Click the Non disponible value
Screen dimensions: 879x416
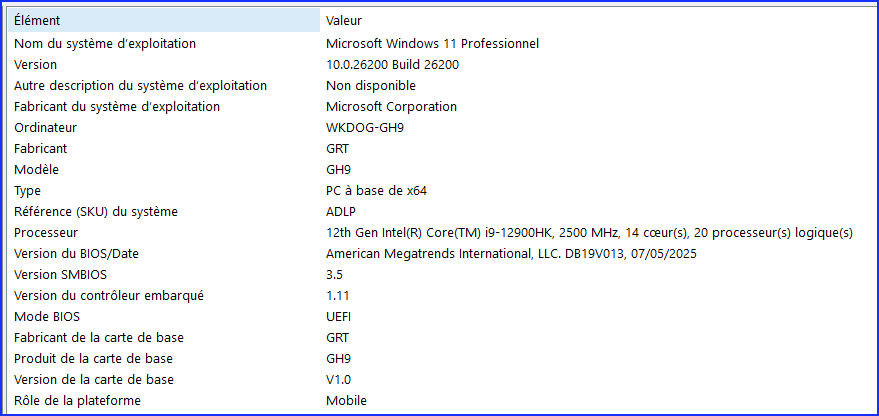pos(371,86)
